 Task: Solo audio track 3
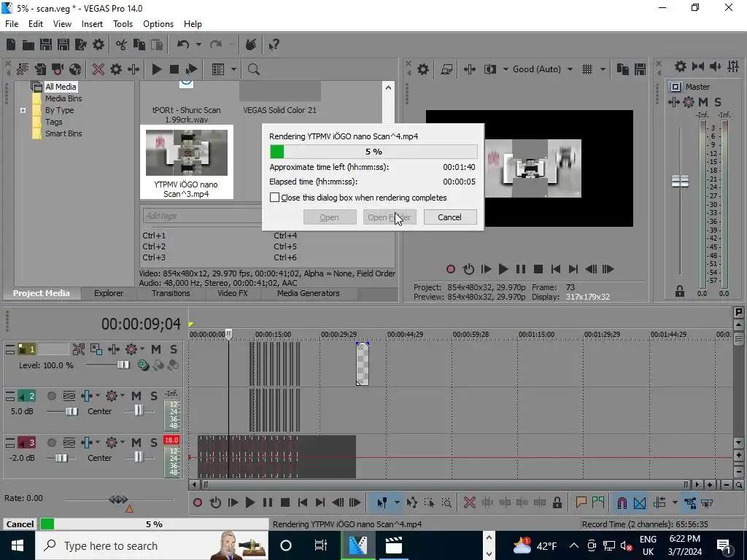[x=154, y=443]
